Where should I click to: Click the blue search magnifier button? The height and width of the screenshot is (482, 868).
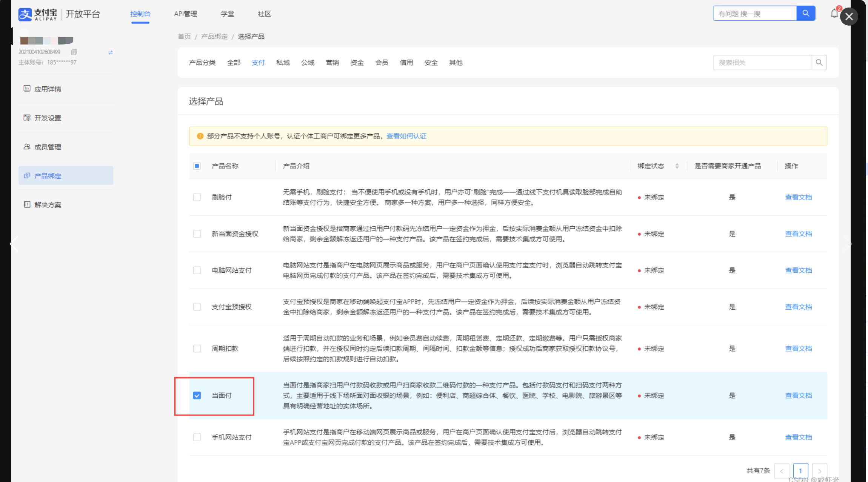805,14
